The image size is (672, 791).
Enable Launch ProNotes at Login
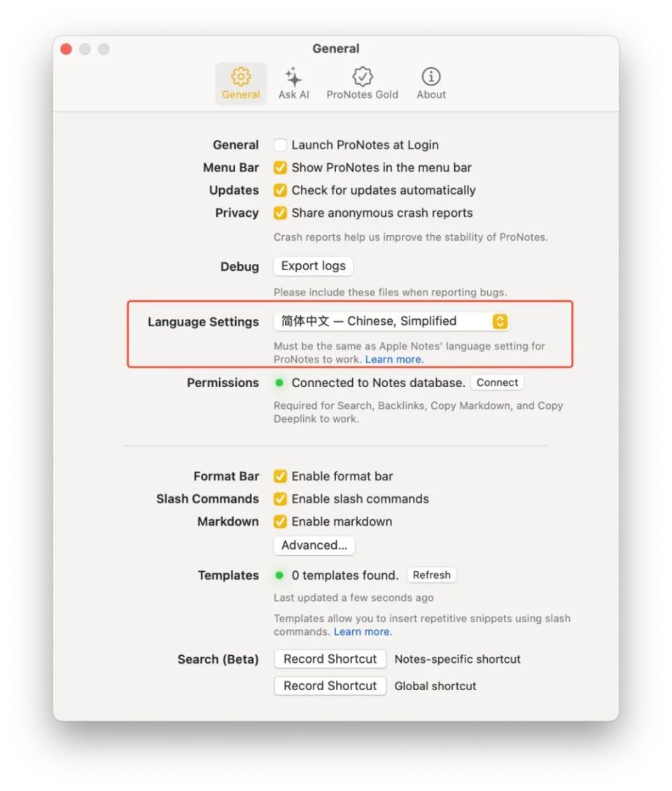pos(280,146)
